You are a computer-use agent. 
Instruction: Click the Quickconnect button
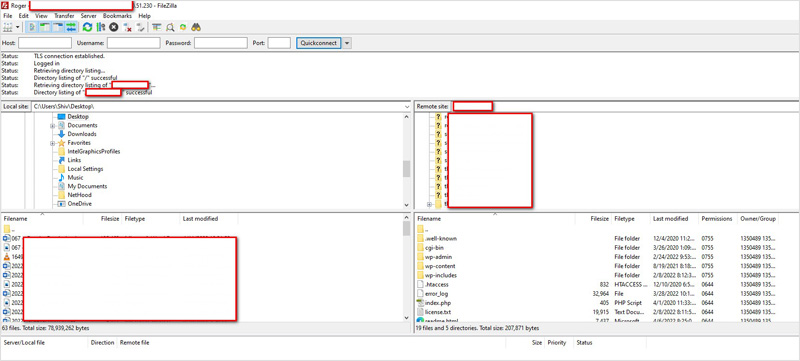point(319,43)
